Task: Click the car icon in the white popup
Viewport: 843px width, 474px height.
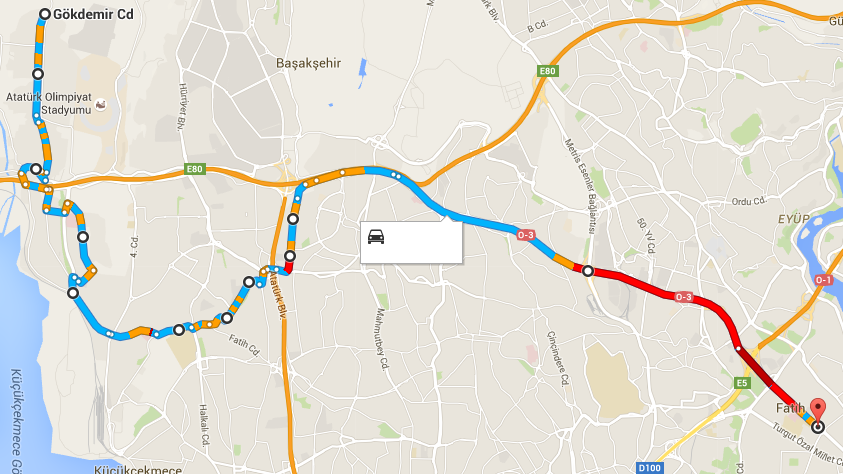Action: (376, 236)
